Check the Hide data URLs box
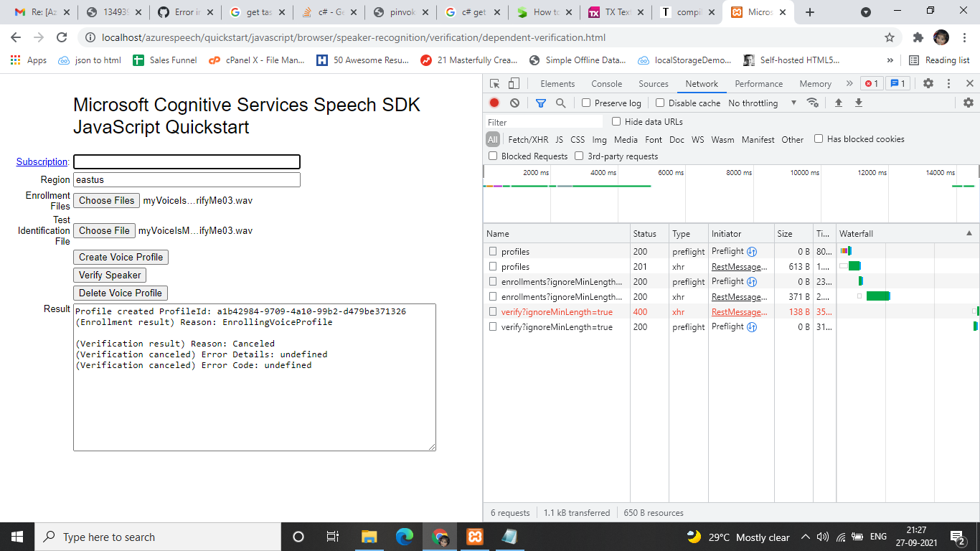The image size is (980, 551). click(616, 121)
